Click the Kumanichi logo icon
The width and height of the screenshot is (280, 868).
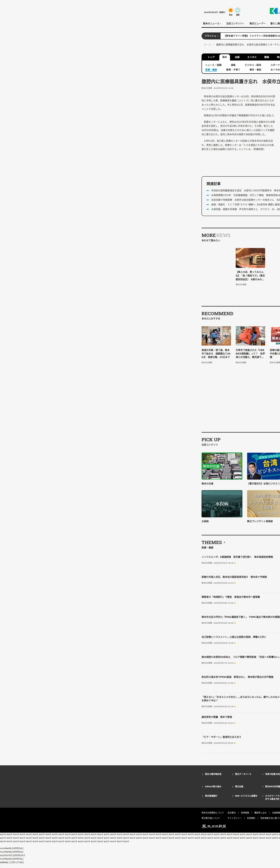pyautogui.click(x=274, y=11)
